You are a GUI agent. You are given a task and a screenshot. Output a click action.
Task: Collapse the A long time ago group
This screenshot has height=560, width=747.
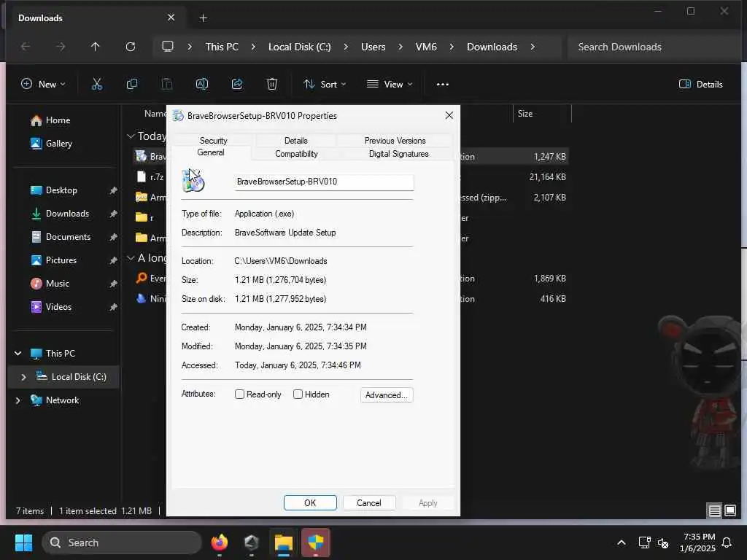pos(131,258)
